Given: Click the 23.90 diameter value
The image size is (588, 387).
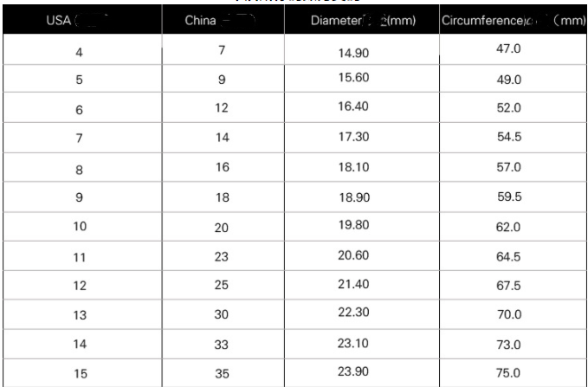Looking at the screenshot, I should [354, 373].
